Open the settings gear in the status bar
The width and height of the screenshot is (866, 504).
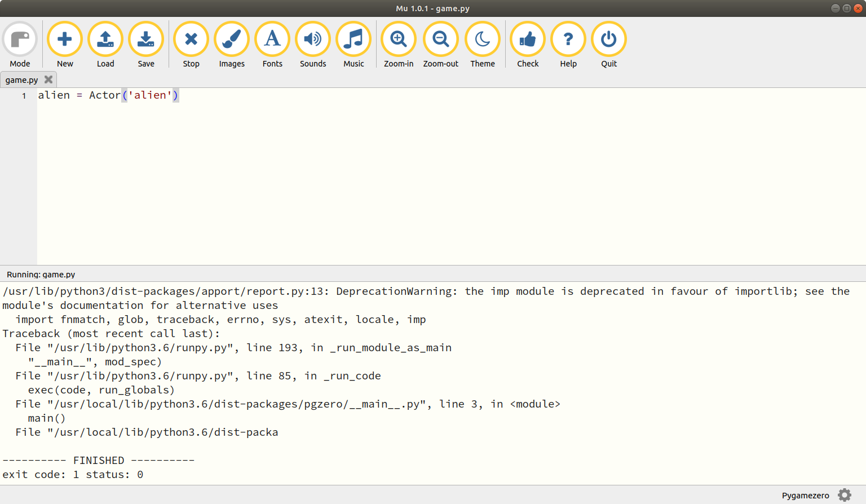point(844,495)
